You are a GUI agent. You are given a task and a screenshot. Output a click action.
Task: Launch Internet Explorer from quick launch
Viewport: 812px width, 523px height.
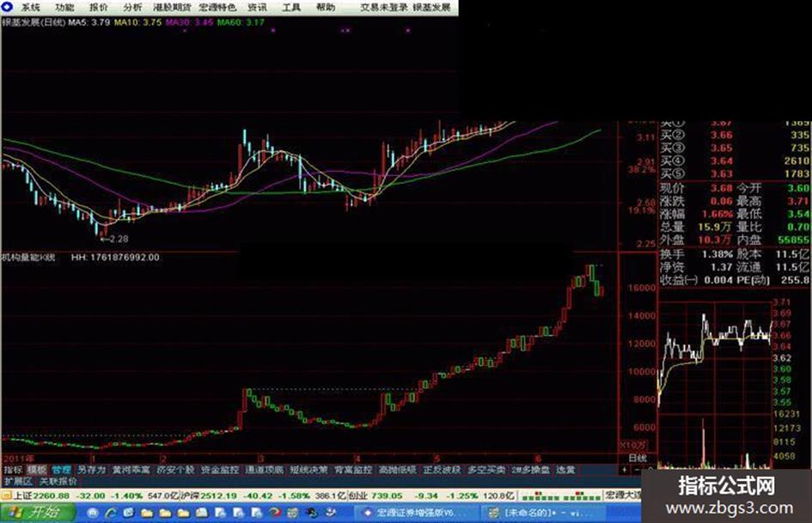click(x=110, y=513)
